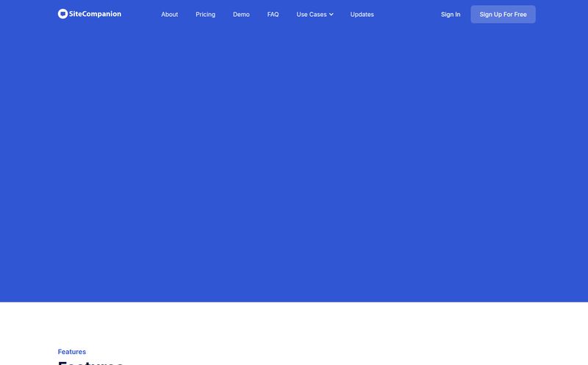Click the Sign In link
Screen dimensions: 588x365
tap(451, 14)
